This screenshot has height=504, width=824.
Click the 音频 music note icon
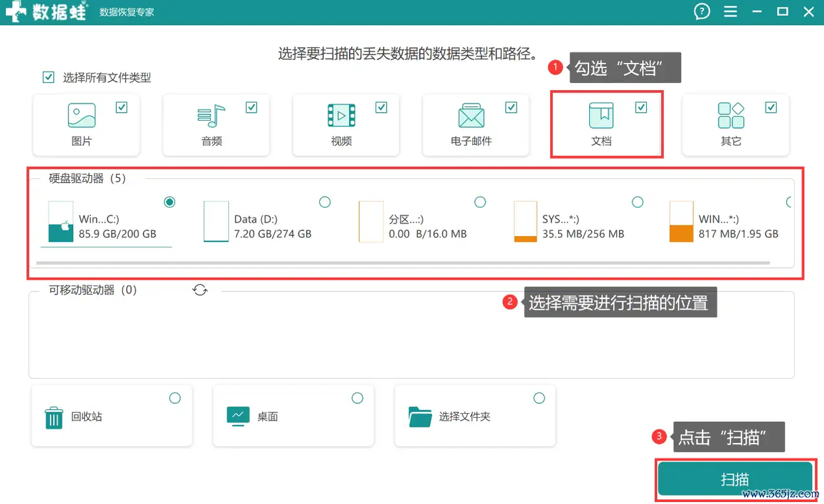click(212, 115)
